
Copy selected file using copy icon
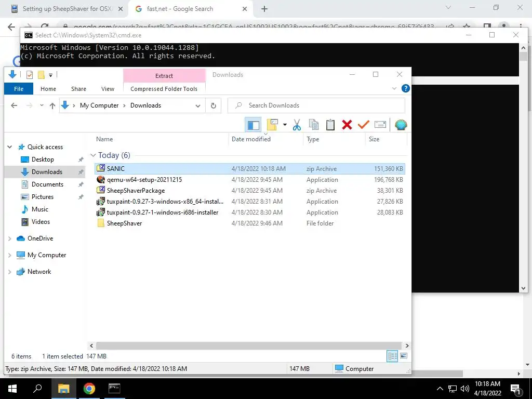point(313,125)
